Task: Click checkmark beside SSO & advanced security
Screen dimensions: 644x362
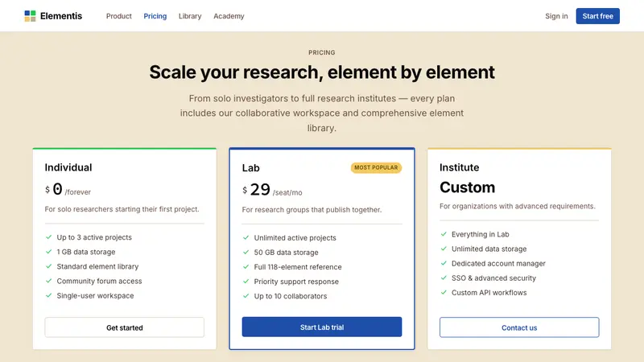Action: click(x=444, y=278)
